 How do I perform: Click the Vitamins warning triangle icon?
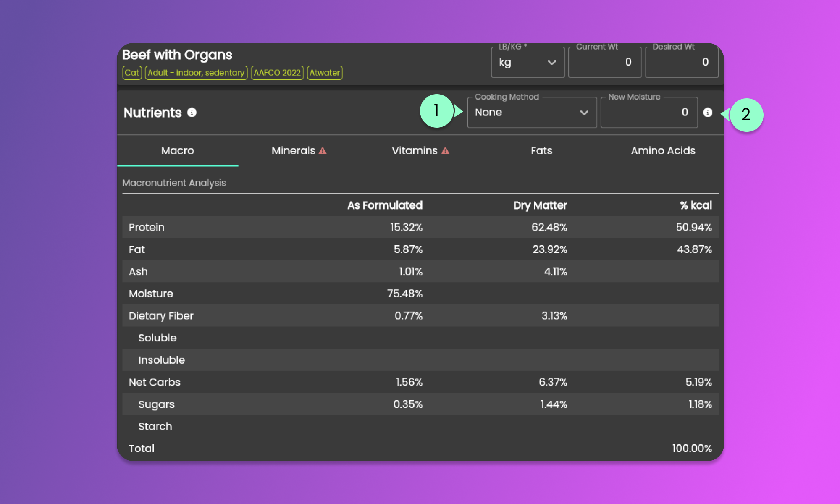[x=445, y=151]
